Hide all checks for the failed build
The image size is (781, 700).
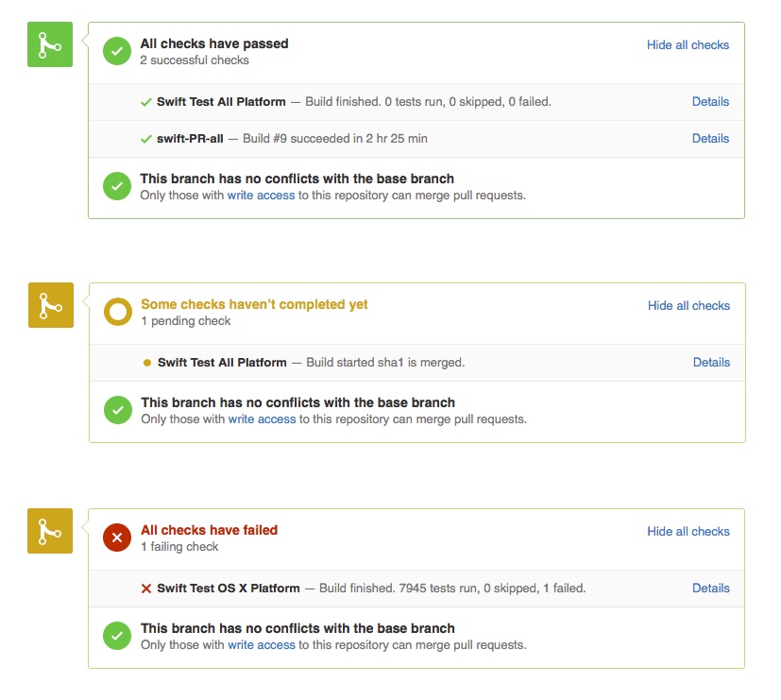(688, 531)
